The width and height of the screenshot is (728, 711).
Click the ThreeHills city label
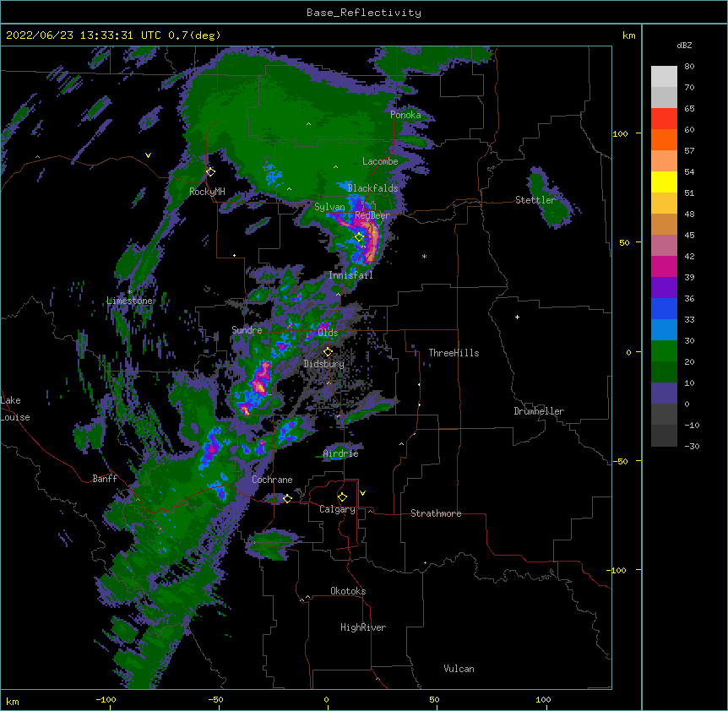[x=454, y=353]
